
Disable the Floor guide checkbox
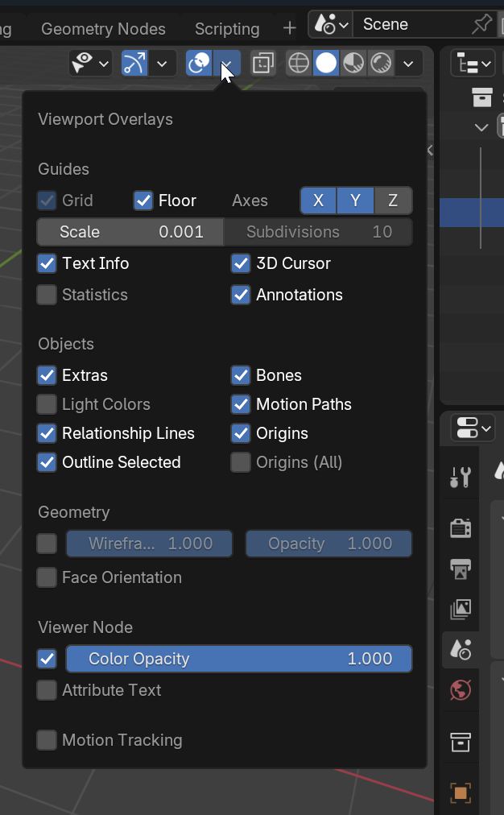pyautogui.click(x=143, y=201)
